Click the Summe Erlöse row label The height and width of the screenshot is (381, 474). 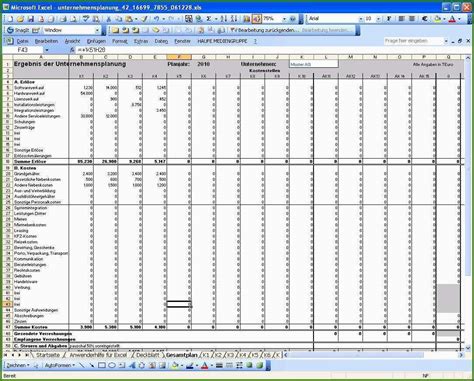pyautogui.click(x=30, y=161)
